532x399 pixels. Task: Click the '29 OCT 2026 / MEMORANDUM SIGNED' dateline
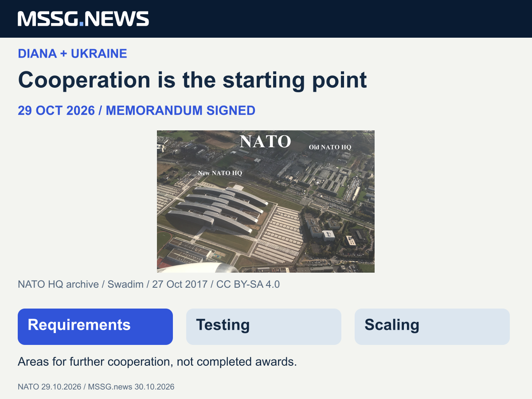pyautogui.click(x=137, y=110)
